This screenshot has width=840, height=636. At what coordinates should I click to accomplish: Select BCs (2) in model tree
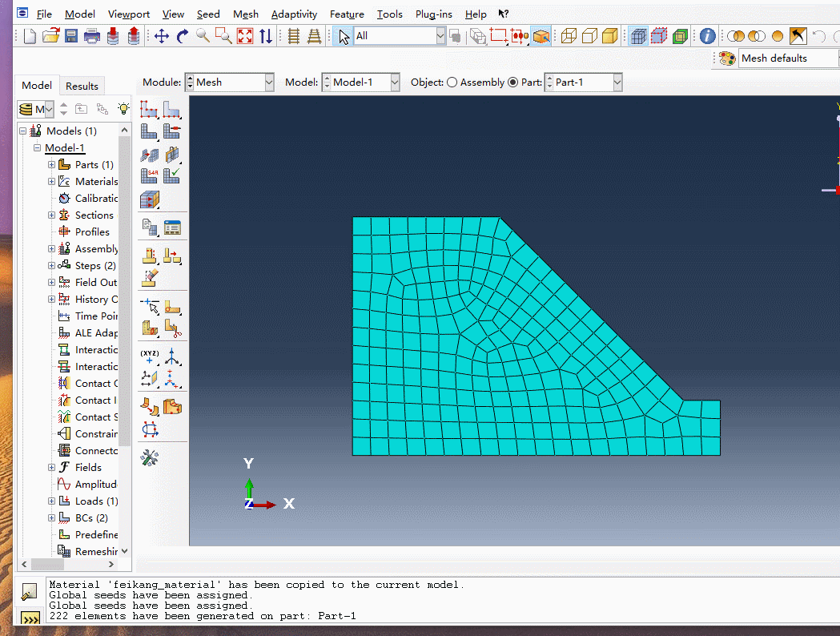pos(91,517)
